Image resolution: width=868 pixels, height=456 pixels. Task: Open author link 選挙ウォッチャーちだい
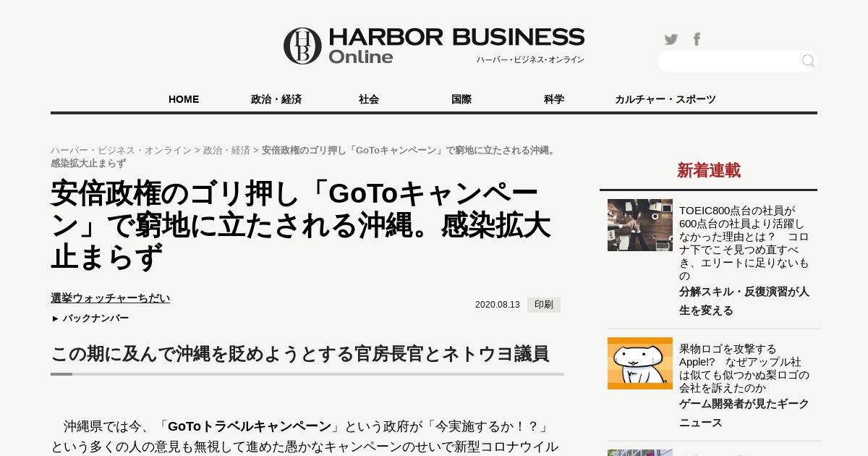(x=110, y=297)
